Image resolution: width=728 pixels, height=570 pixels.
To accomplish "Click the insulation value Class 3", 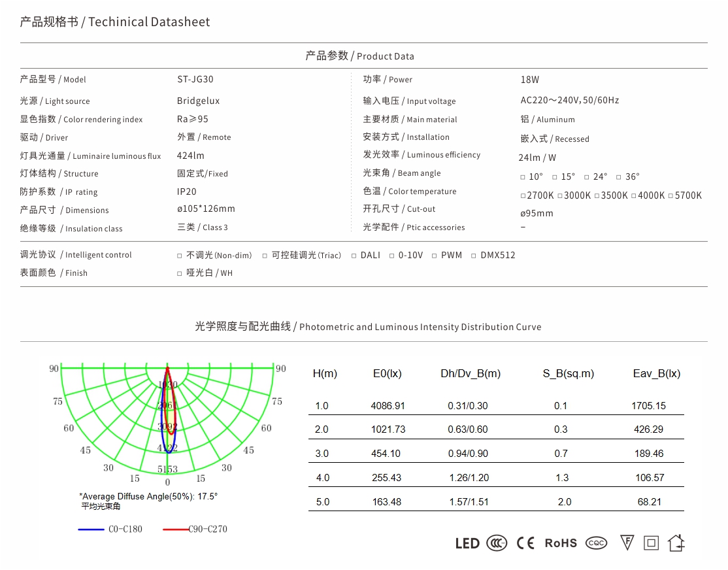I will 203,227.
